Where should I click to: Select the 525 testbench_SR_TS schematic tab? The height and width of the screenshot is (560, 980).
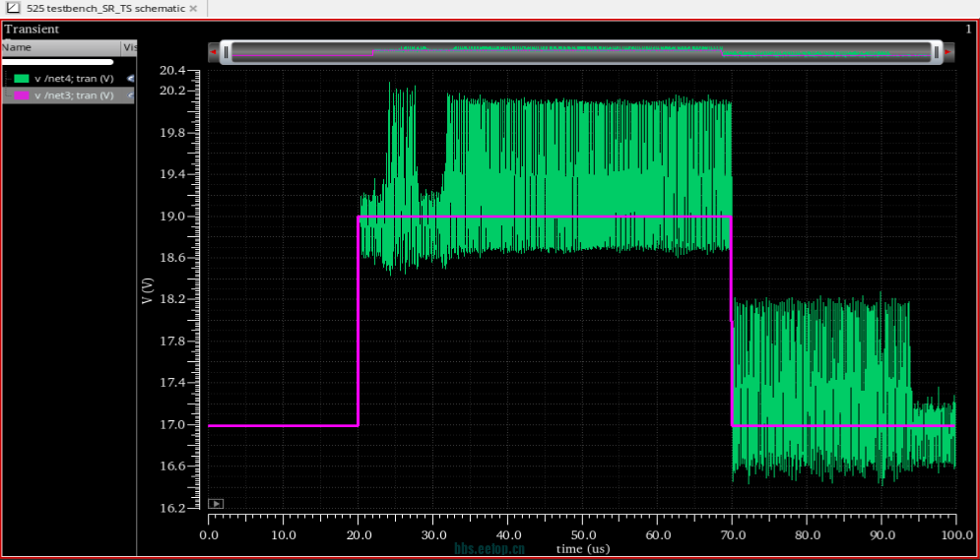coord(105,9)
